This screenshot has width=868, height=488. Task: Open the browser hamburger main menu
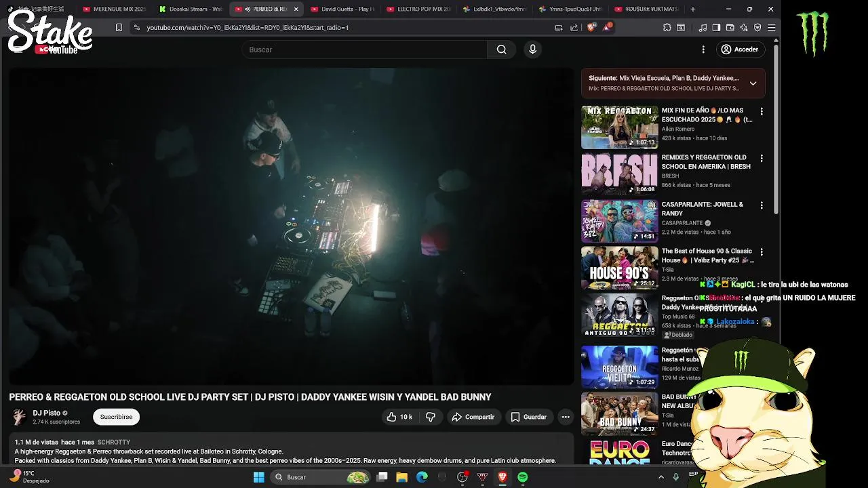click(x=771, y=28)
